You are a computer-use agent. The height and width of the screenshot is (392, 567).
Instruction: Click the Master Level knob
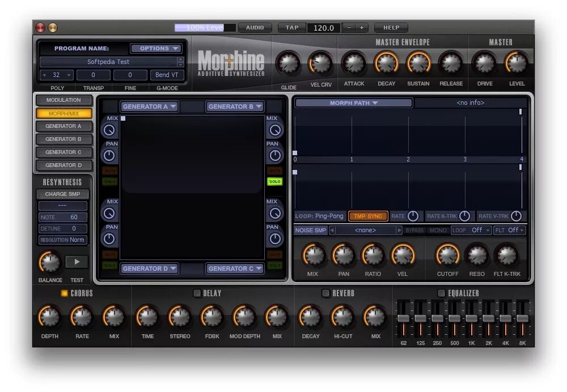point(517,63)
